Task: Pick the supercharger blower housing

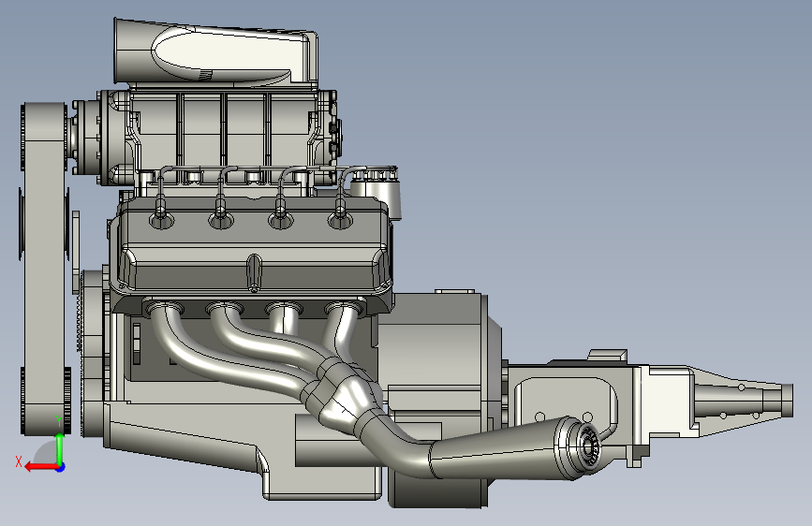Action: tap(223, 138)
